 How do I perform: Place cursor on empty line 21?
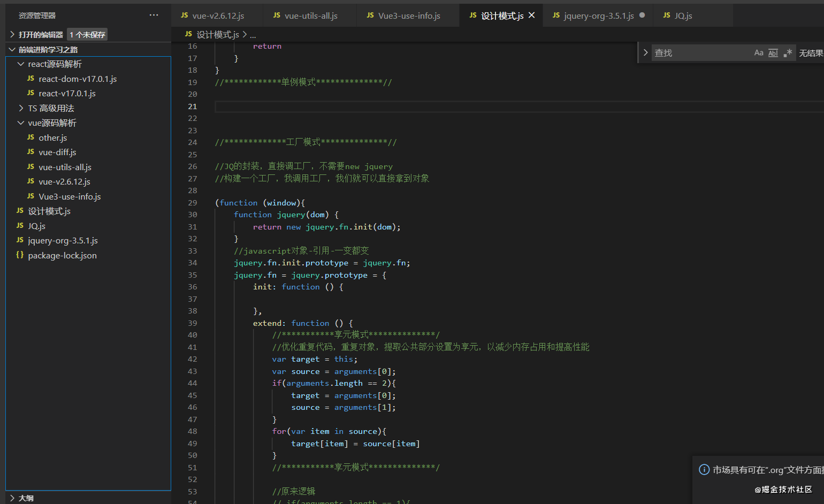(519, 106)
